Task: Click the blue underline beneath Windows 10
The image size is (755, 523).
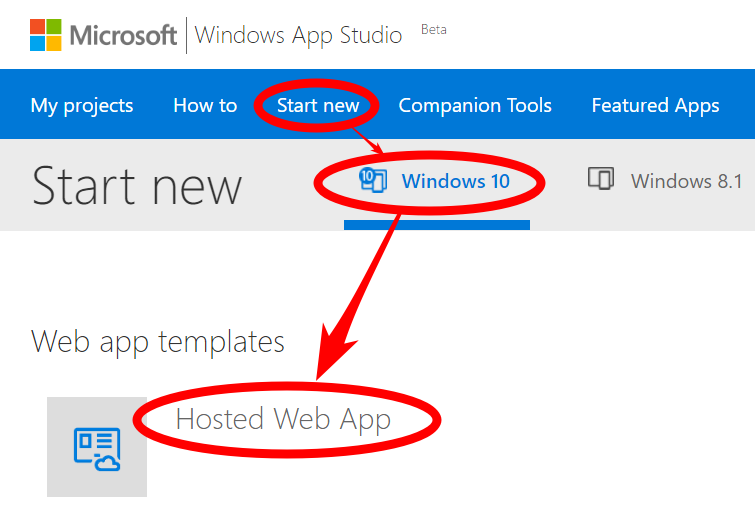Action: pos(437,225)
